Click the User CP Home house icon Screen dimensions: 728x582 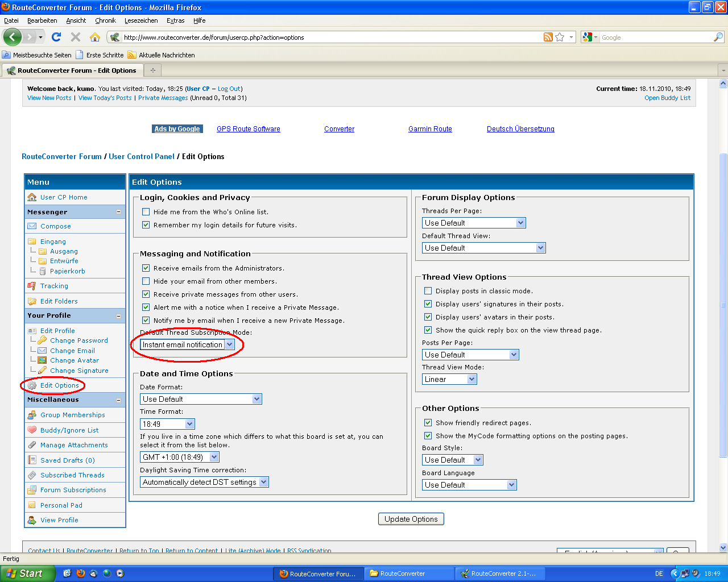32,197
